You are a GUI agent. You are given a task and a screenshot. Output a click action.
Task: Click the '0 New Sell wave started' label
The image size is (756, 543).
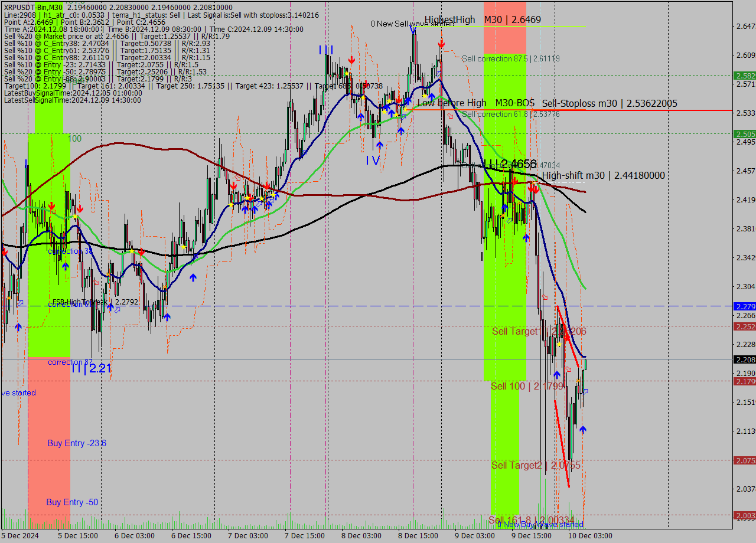tap(412, 24)
